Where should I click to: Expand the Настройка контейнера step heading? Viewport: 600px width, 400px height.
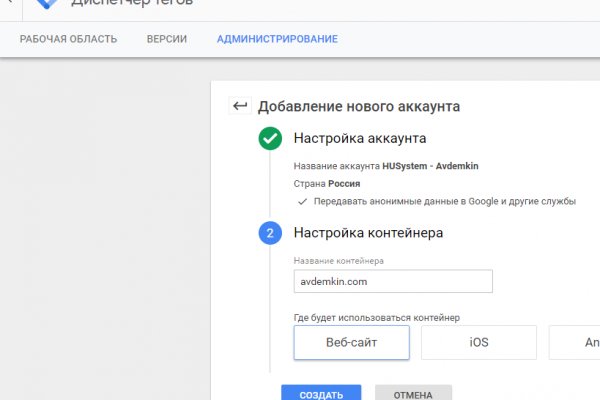368,233
